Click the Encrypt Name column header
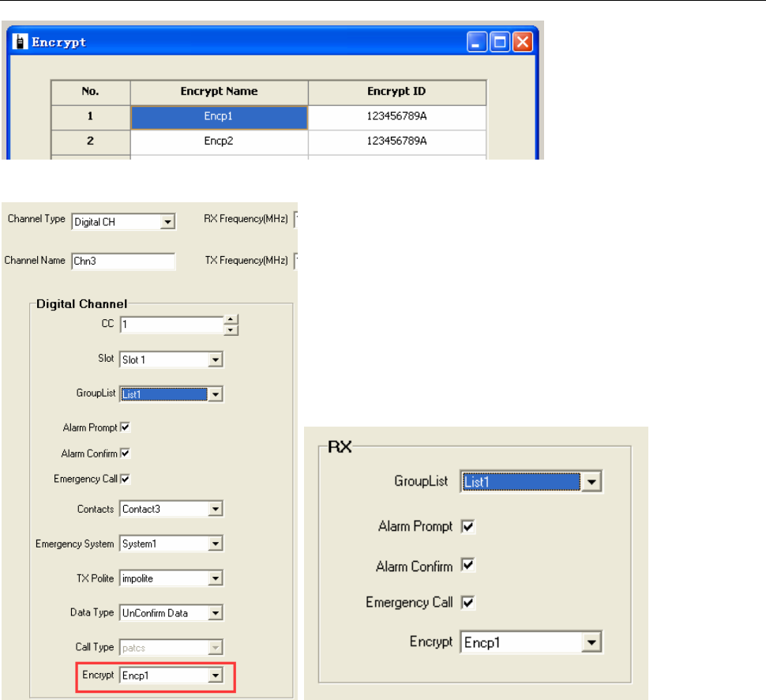The image size is (766, 700). coord(219,92)
